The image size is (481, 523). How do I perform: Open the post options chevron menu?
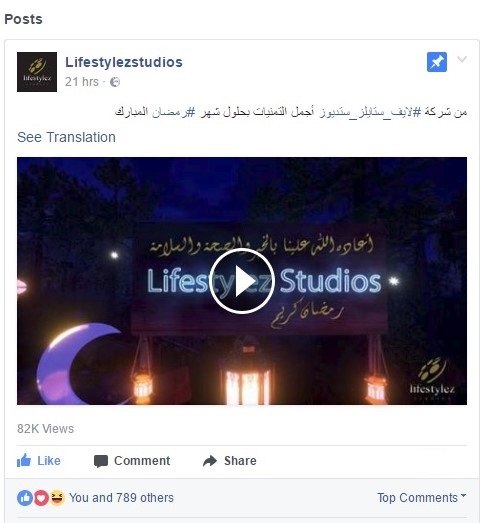coord(462,59)
